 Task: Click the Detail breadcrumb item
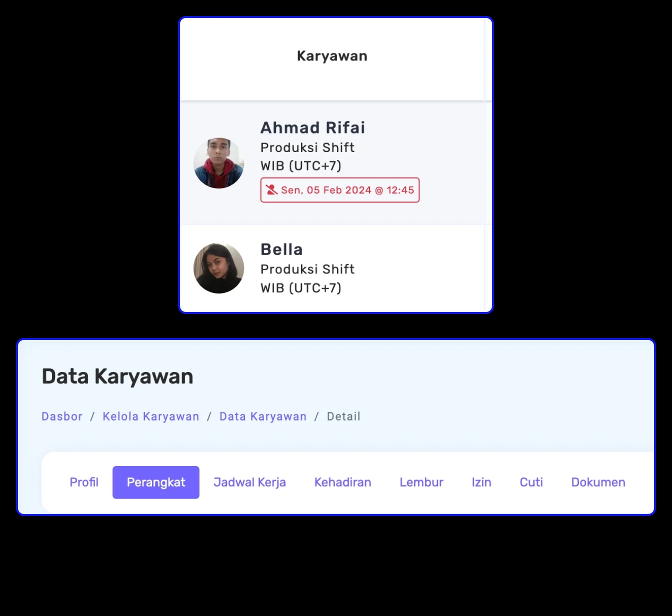click(x=343, y=416)
